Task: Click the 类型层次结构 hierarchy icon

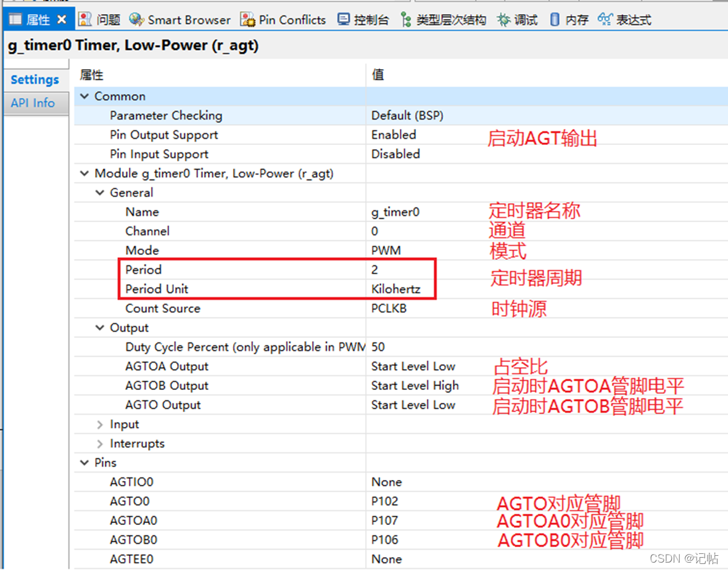Action: click(x=406, y=20)
